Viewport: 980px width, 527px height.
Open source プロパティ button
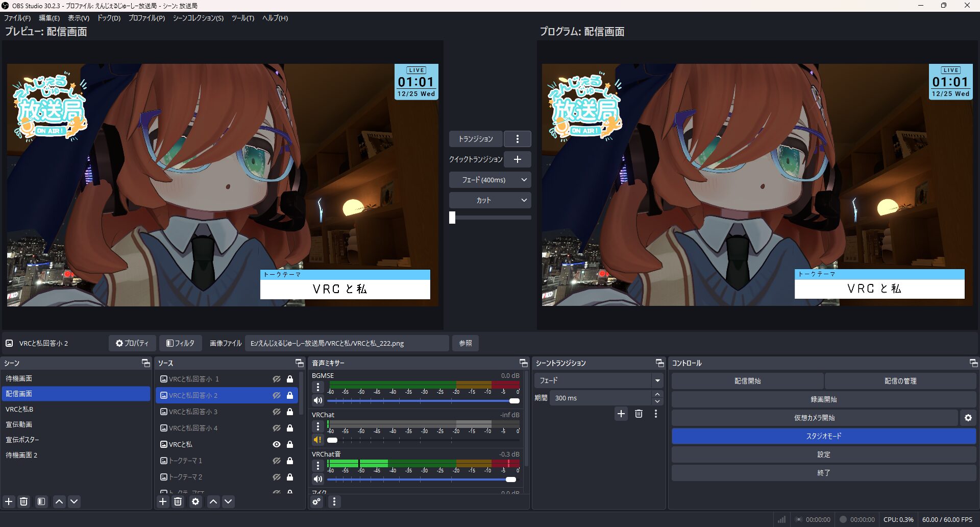click(132, 343)
